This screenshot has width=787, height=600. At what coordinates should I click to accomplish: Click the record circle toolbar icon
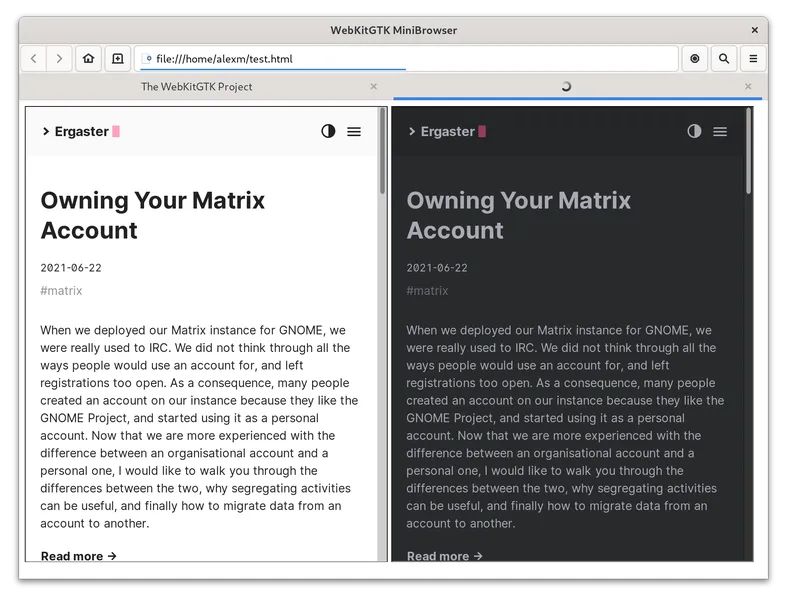[x=695, y=59]
